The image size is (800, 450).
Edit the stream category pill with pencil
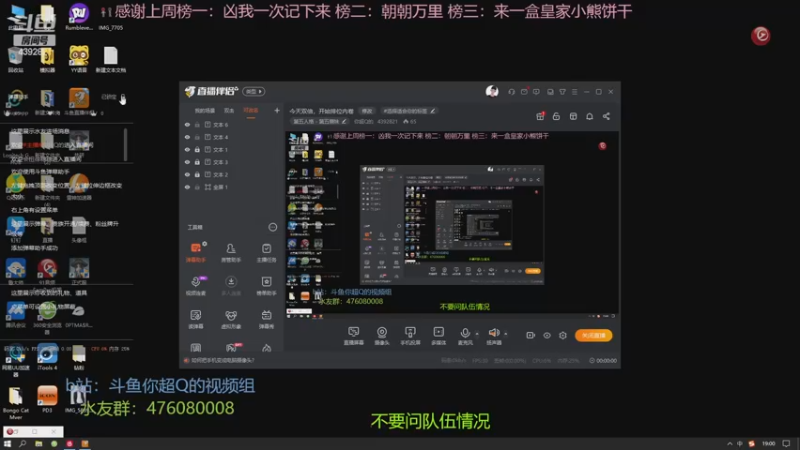coord(320,121)
